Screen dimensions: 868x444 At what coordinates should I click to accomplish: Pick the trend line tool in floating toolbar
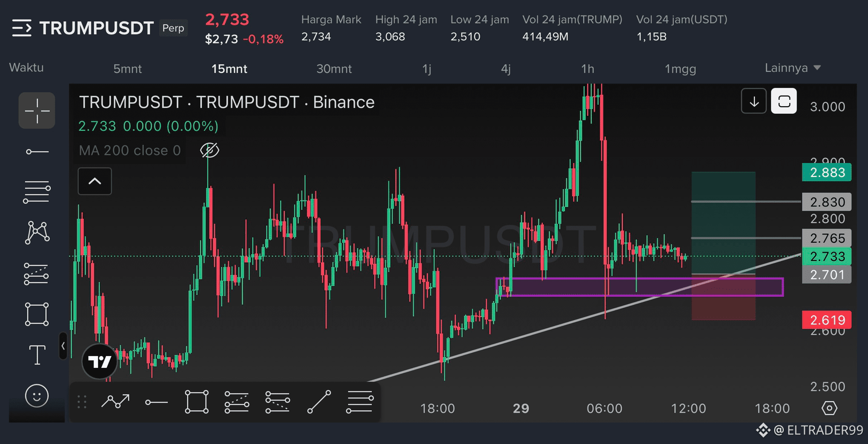click(x=319, y=402)
